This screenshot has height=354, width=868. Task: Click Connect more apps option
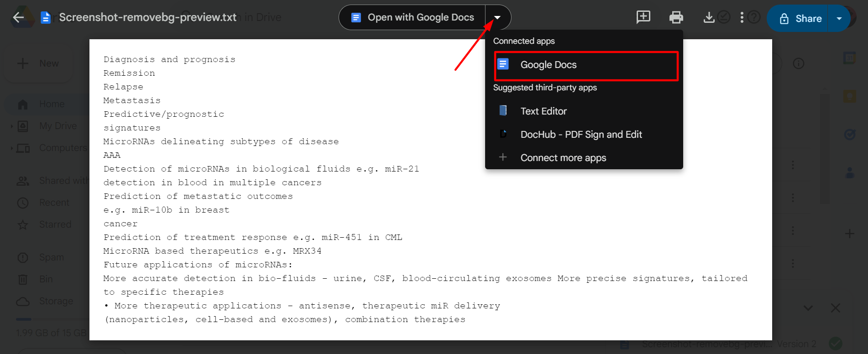[584, 158]
